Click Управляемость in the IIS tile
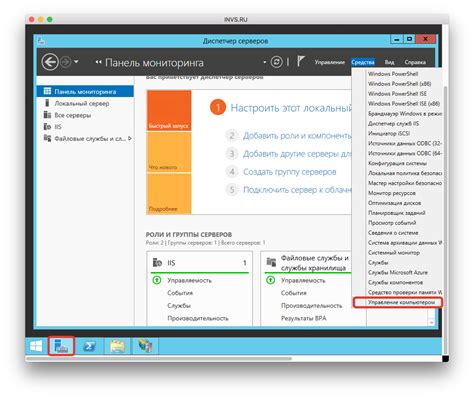 [x=189, y=281]
